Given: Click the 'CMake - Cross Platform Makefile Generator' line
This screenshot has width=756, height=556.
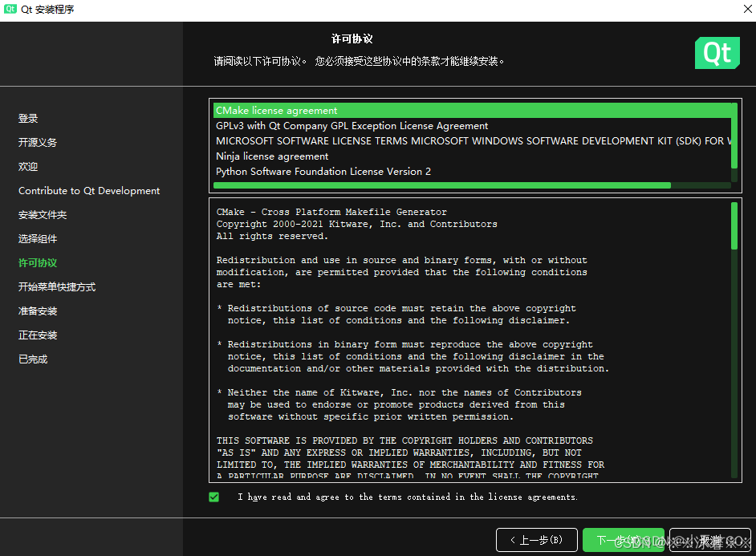Looking at the screenshot, I should [x=331, y=212].
